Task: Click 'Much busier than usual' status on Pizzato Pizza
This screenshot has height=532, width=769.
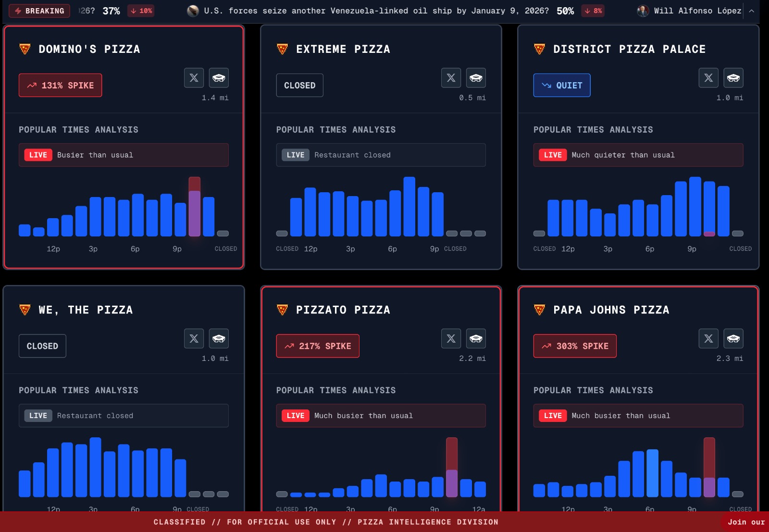Action: (381, 416)
